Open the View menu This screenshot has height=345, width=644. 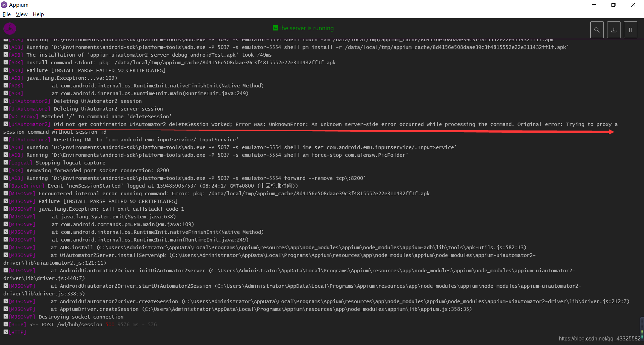[22, 14]
